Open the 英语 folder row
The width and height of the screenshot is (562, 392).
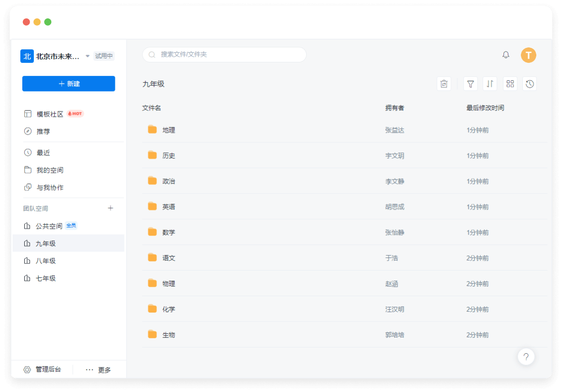(169, 207)
